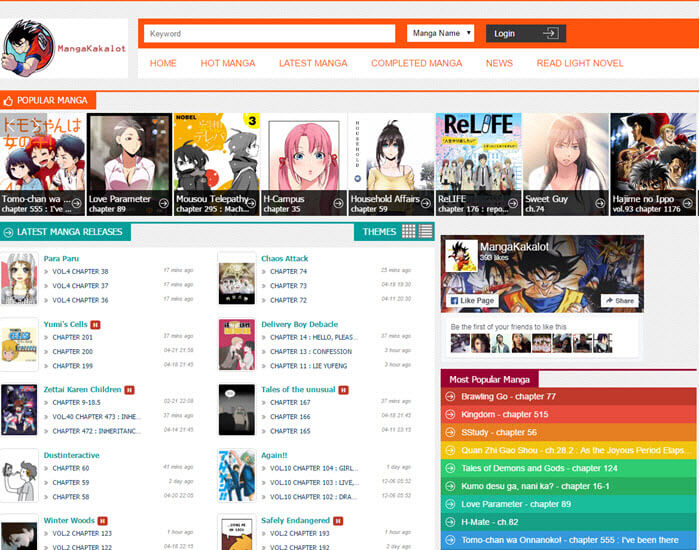The height and width of the screenshot is (550, 700).
Task: Click the arrow icon beside SStudy chapter 56
Action: point(450,432)
